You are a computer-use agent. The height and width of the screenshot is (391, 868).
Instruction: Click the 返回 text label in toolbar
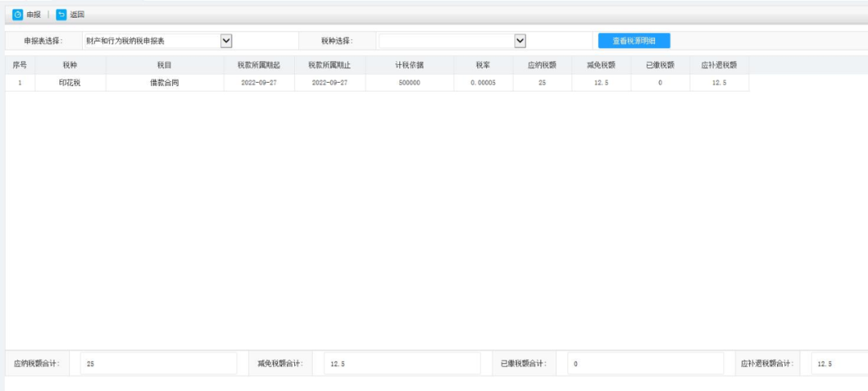tap(77, 14)
